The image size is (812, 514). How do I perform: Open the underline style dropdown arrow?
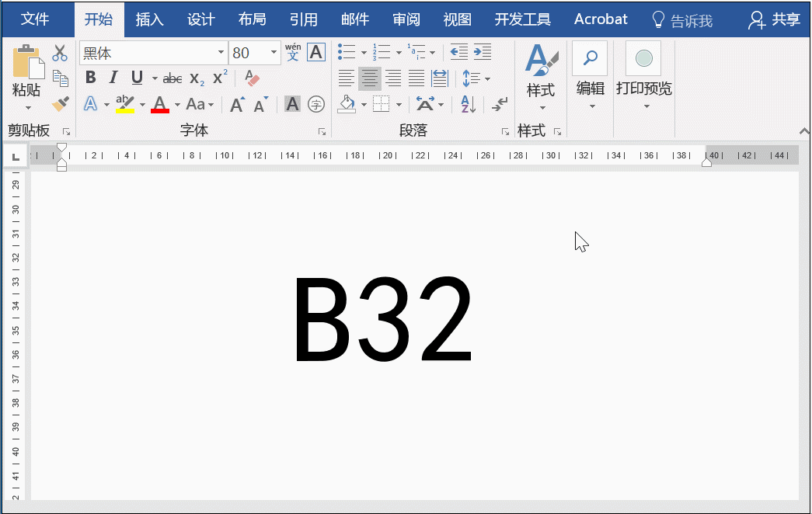[153, 78]
